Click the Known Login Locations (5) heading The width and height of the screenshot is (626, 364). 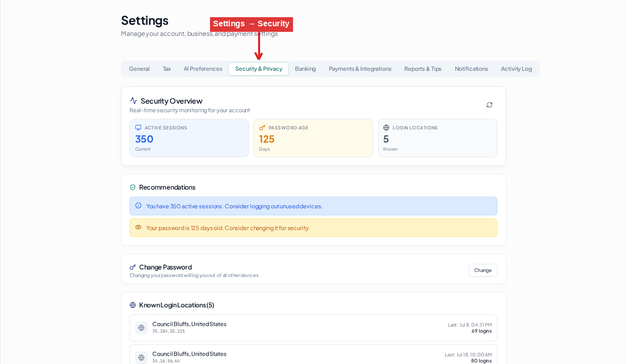177,305
